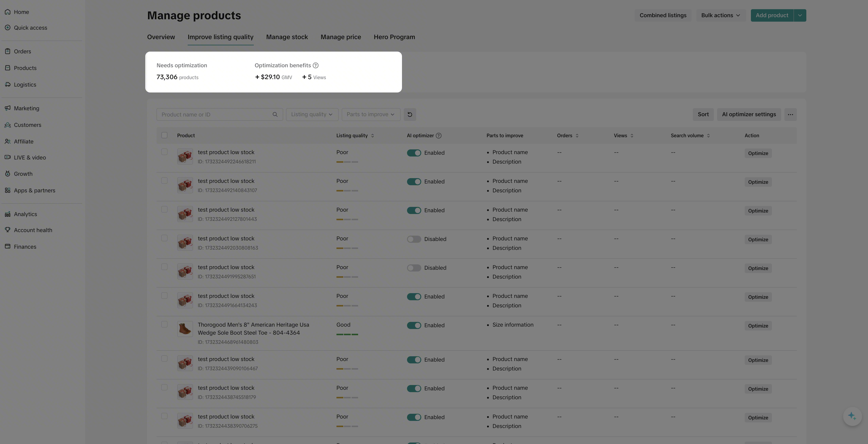Open the three-dot more options button

pos(790,114)
